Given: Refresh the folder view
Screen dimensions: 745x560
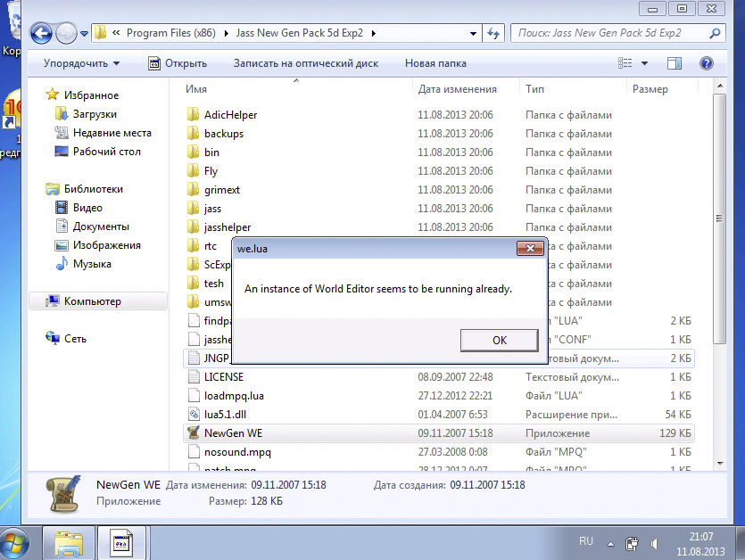Looking at the screenshot, I should tap(493, 33).
